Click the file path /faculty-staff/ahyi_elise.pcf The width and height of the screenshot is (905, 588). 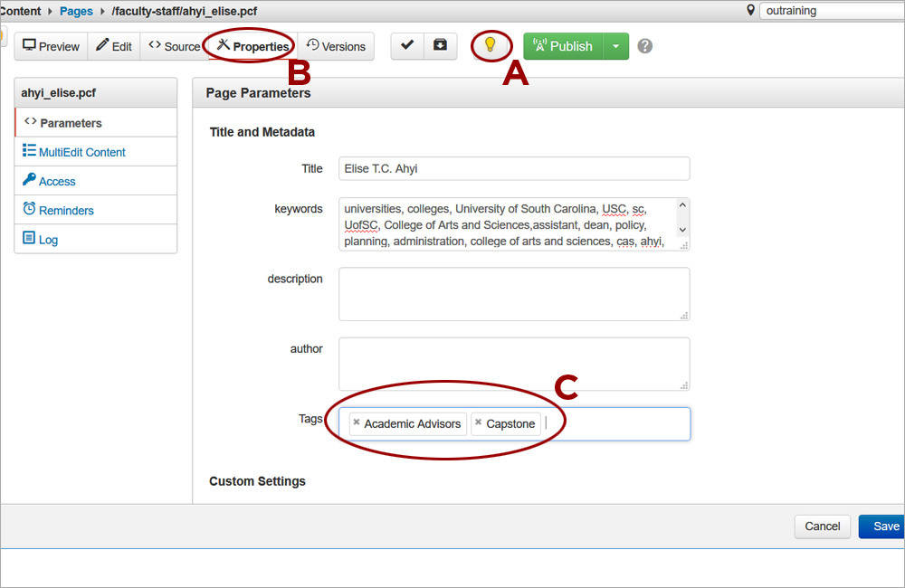[x=184, y=11]
